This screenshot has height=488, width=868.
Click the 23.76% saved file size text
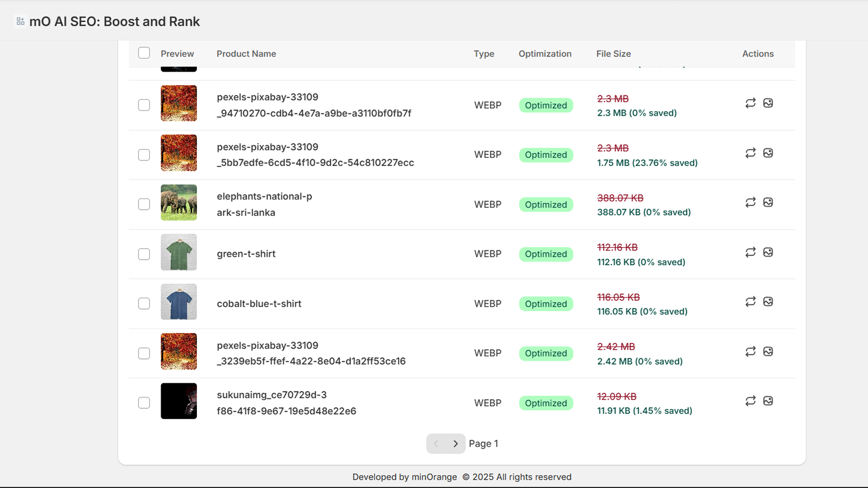tap(647, 162)
